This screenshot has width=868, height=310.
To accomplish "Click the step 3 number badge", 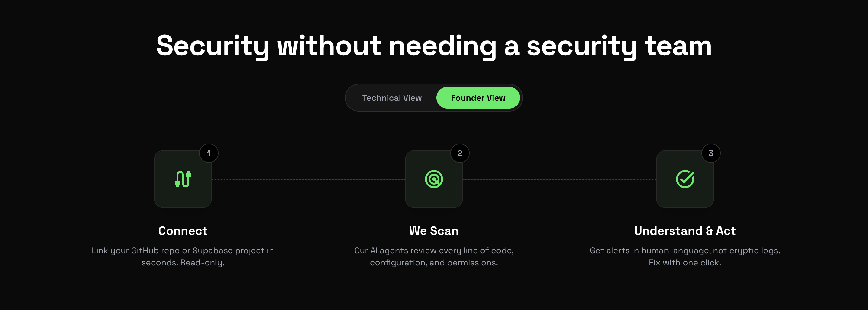I will (x=711, y=153).
